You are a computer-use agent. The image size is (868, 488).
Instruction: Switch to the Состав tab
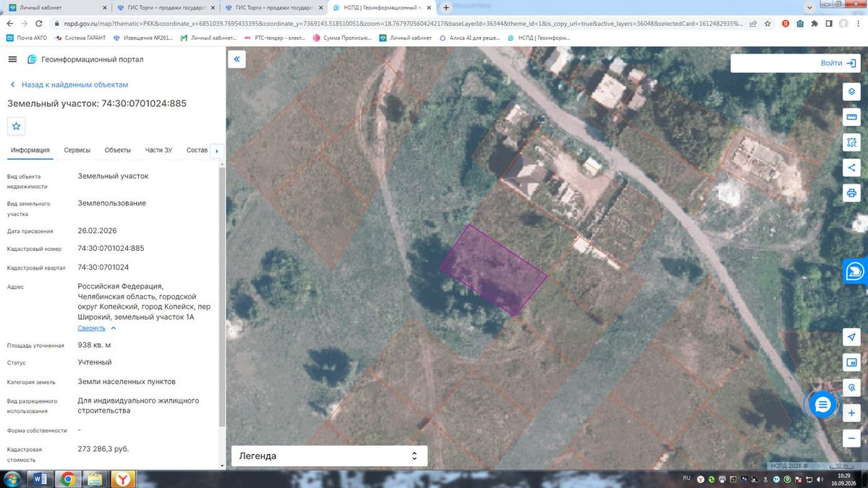point(197,150)
